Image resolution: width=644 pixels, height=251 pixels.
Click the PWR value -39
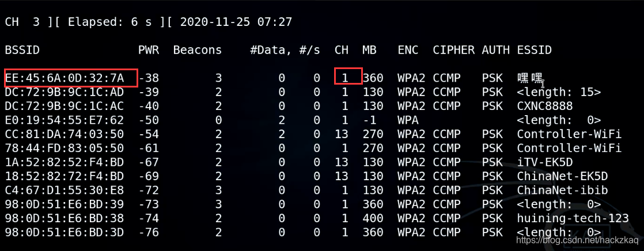pyautogui.click(x=149, y=92)
